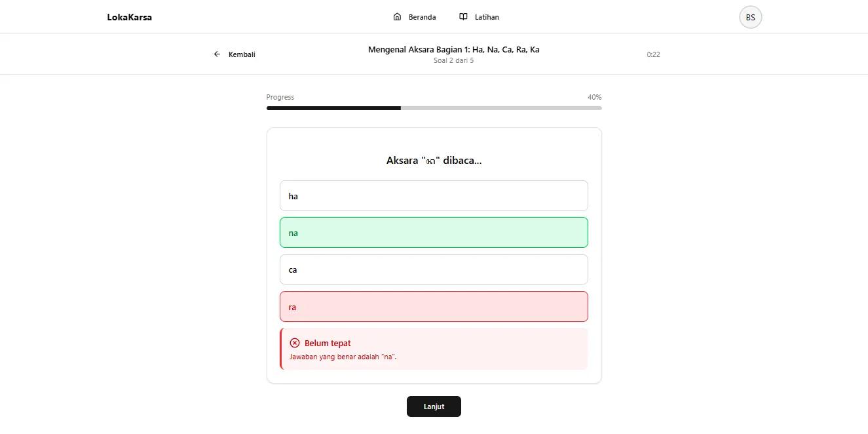Open the BS user avatar menu
The image size is (868, 434).
(750, 17)
